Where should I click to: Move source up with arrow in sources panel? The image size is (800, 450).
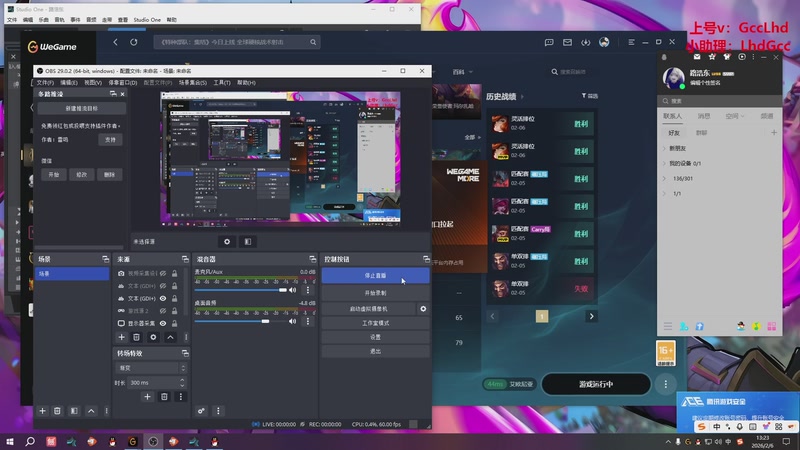pyautogui.click(x=170, y=337)
